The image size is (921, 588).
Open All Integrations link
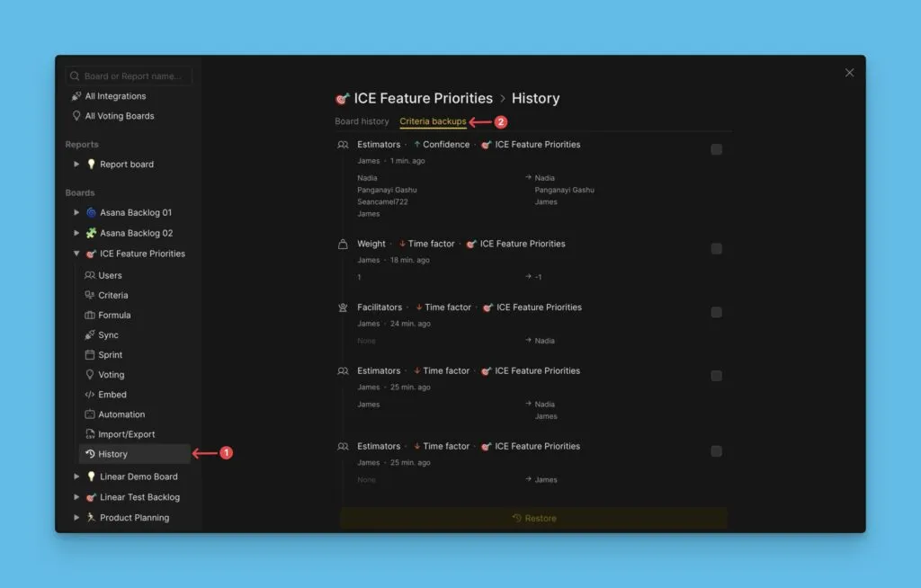[115, 96]
